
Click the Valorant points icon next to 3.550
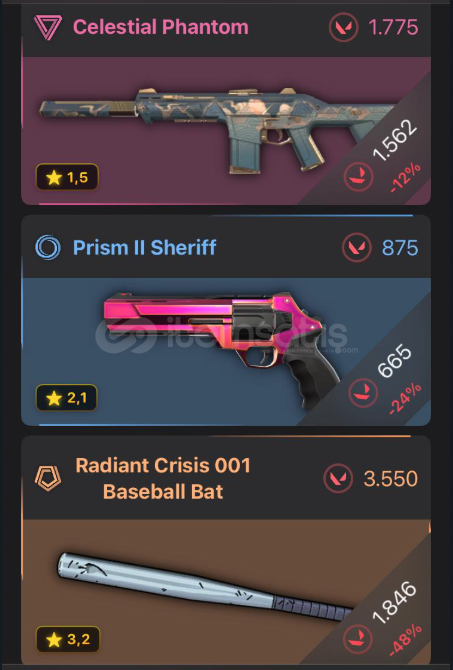pyautogui.click(x=338, y=479)
